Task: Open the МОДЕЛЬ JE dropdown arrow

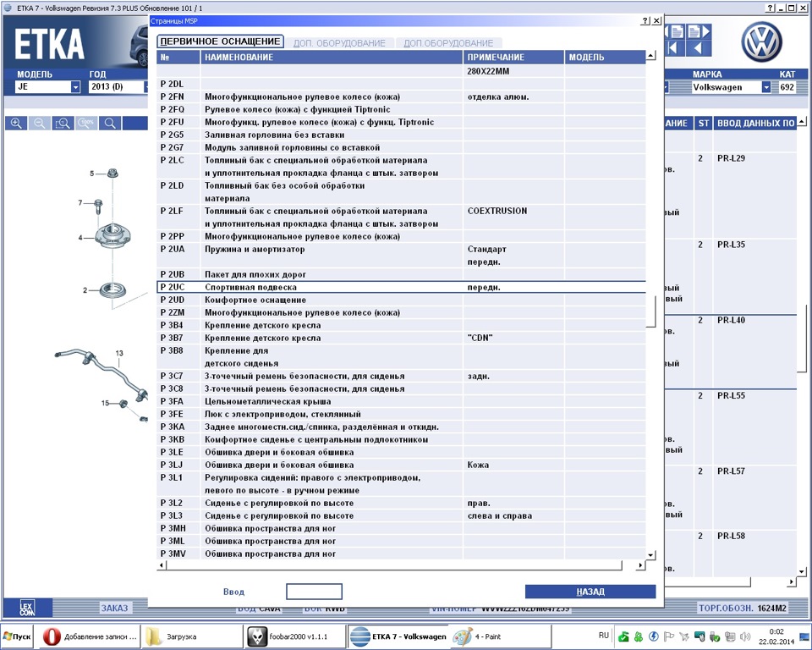Action: 75,86
